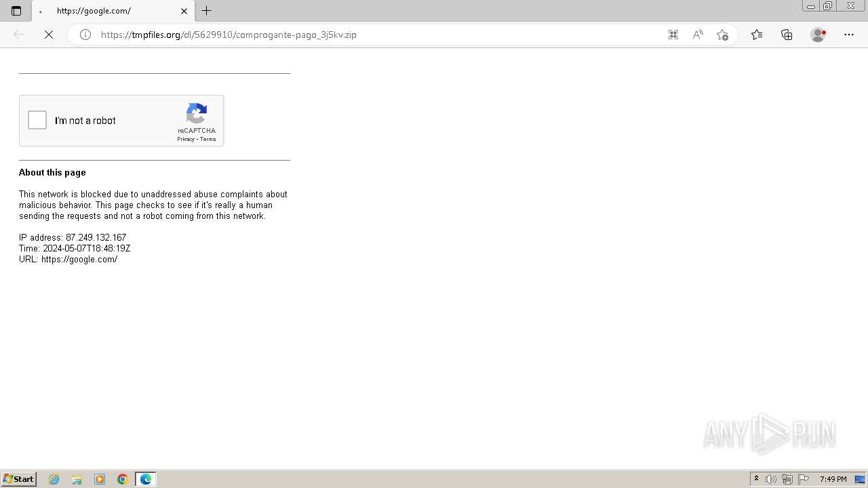Click the reCAPTCHA logo icon

click(197, 114)
